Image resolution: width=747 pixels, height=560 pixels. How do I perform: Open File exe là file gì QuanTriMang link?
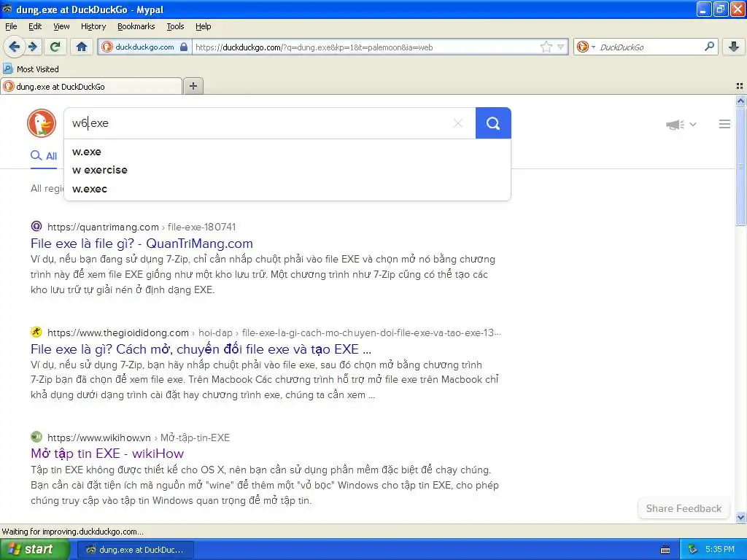pyautogui.click(x=142, y=244)
